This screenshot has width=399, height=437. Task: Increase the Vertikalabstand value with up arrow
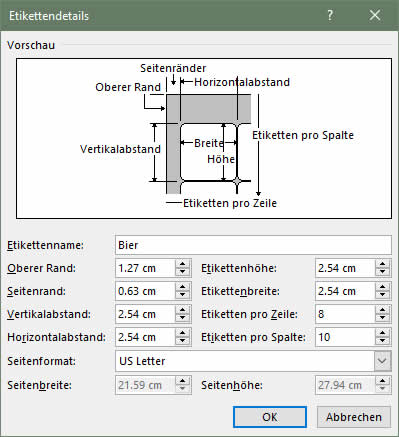click(182, 310)
